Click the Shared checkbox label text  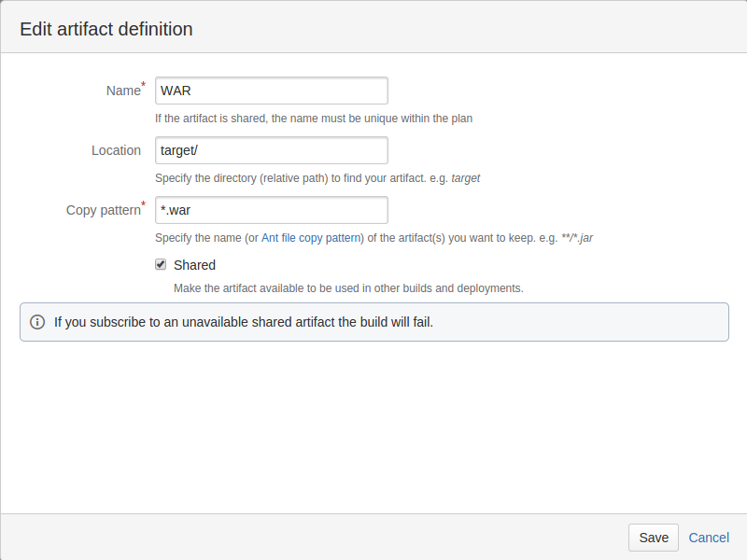point(194,265)
